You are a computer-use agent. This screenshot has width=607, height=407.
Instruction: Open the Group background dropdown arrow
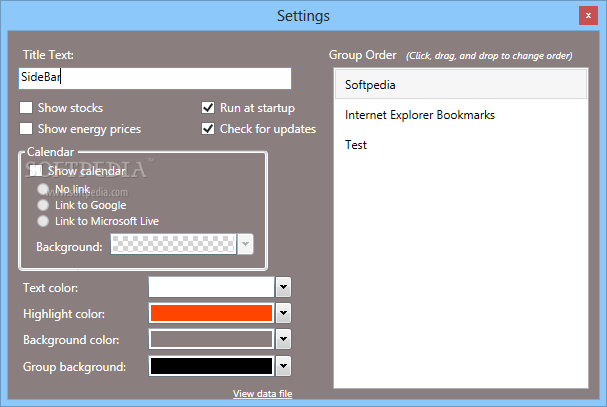pos(283,366)
